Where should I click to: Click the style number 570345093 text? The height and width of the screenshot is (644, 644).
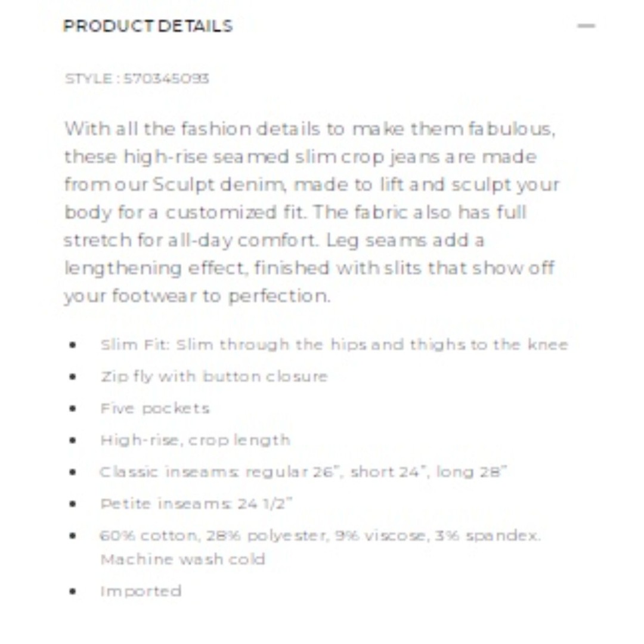(x=166, y=78)
